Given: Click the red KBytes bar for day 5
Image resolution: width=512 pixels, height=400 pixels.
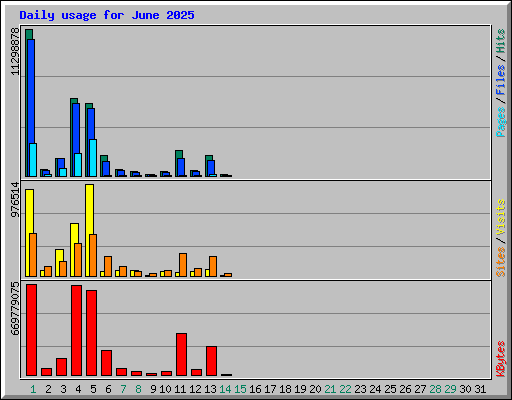Looking at the screenshot, I should [92, 333].
